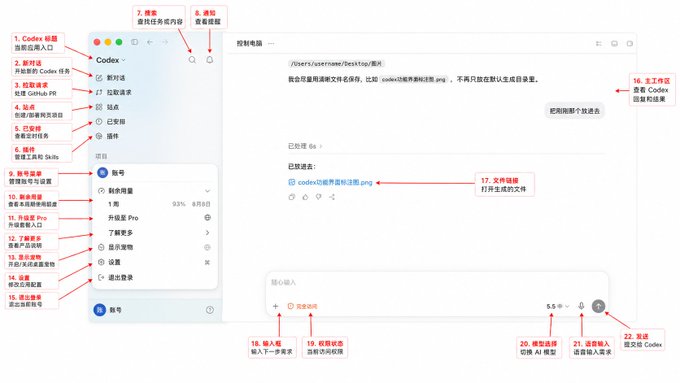Open the ellipsis menu beside 控制电脑

(x=271, y=43)
